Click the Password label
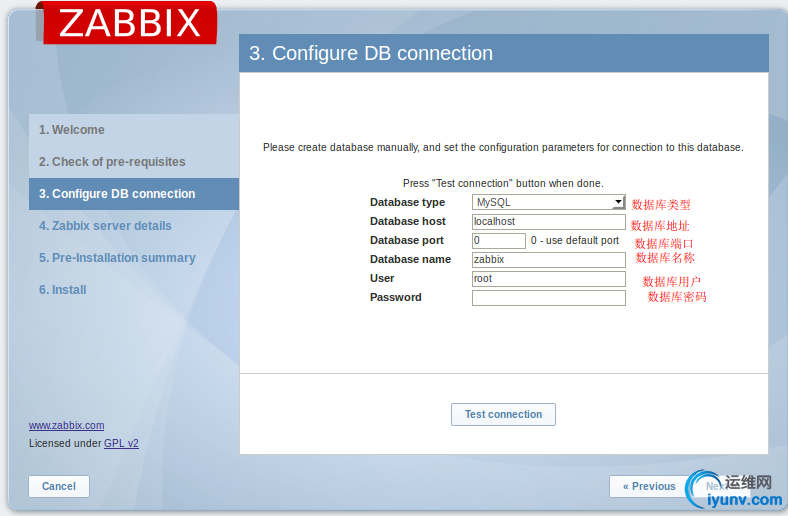 coord(396,297)
